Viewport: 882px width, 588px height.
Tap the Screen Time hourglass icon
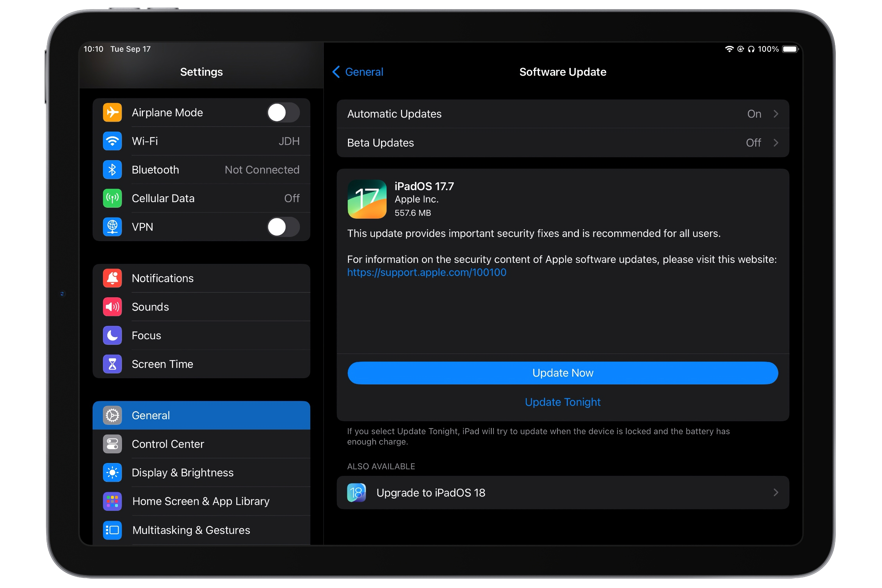click(x=112, y=364)
